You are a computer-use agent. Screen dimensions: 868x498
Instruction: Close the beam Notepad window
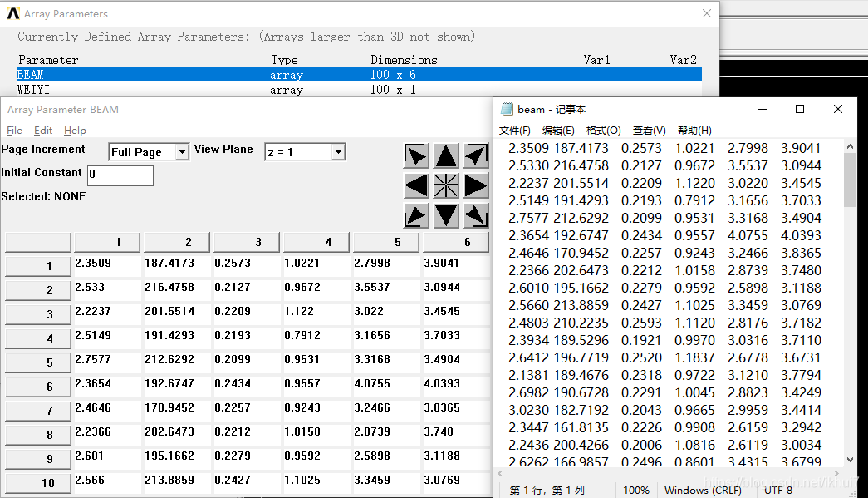tap(838, 109)
